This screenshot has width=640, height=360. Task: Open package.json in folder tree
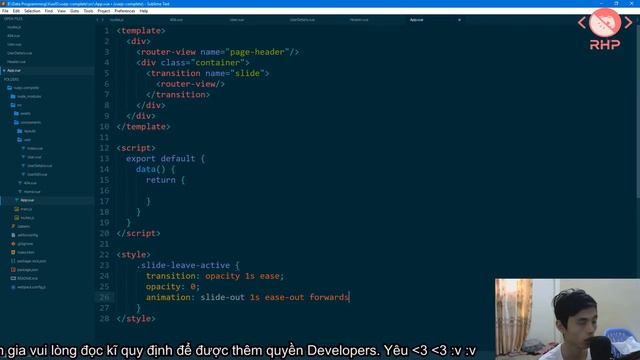(x=27, y=269)
